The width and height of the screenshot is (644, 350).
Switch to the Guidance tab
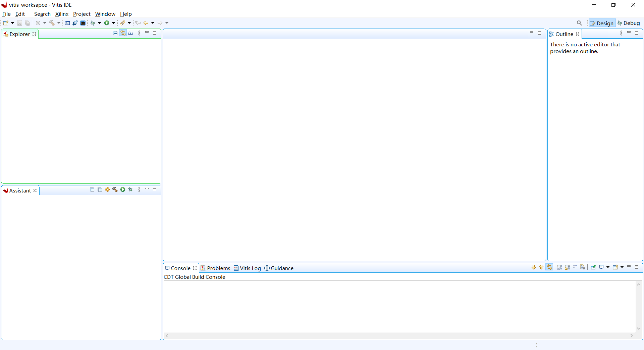[x=279, y=268]
